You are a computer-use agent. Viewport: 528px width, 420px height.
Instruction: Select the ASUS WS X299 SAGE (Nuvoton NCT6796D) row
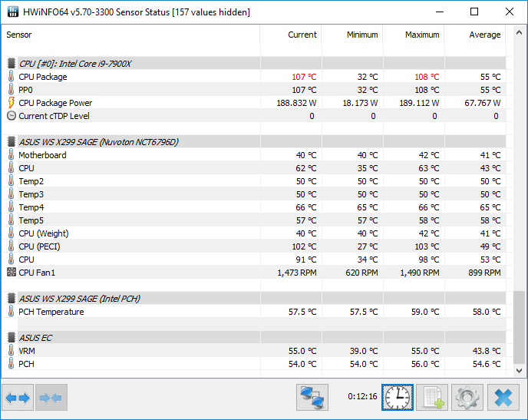coord(254,141)
